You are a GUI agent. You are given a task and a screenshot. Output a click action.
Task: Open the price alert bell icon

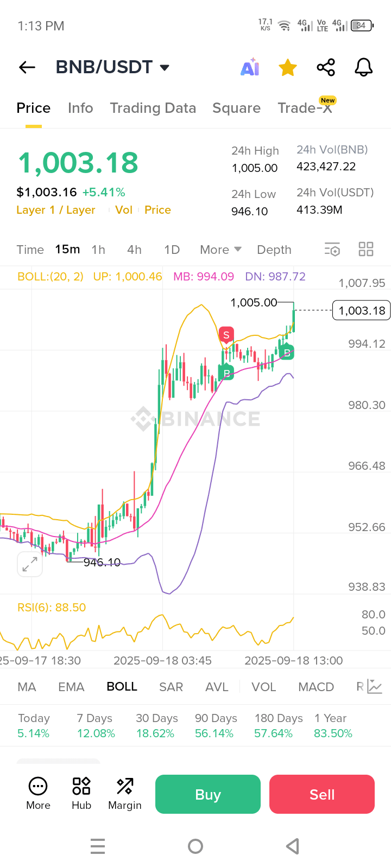pos(364,67)
